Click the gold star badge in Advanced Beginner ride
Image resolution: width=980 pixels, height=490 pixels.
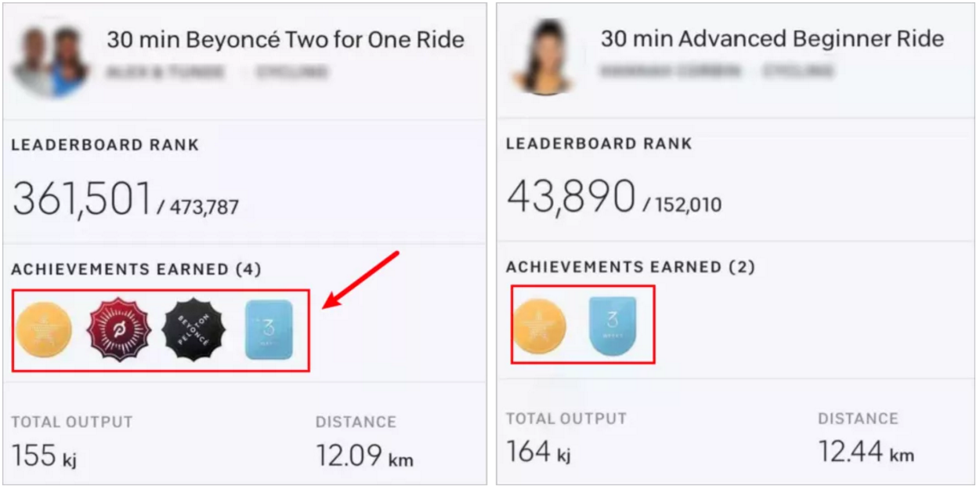[x=539, y=326]
